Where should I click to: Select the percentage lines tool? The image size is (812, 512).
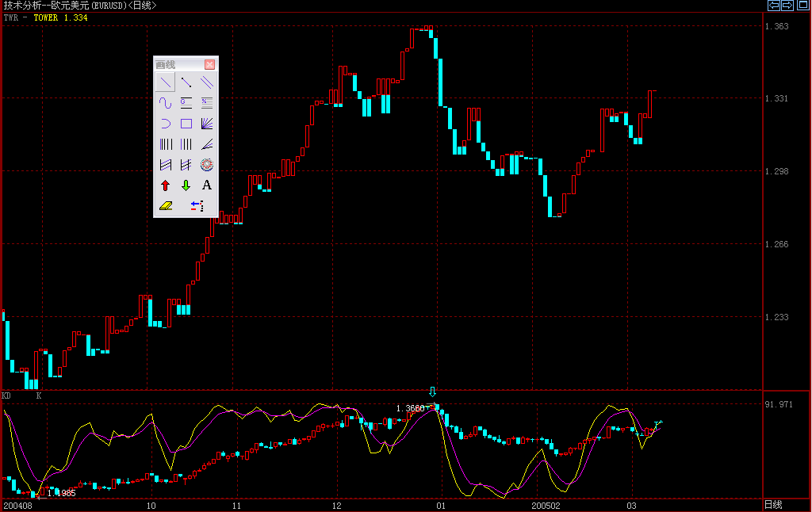[206, 102]
